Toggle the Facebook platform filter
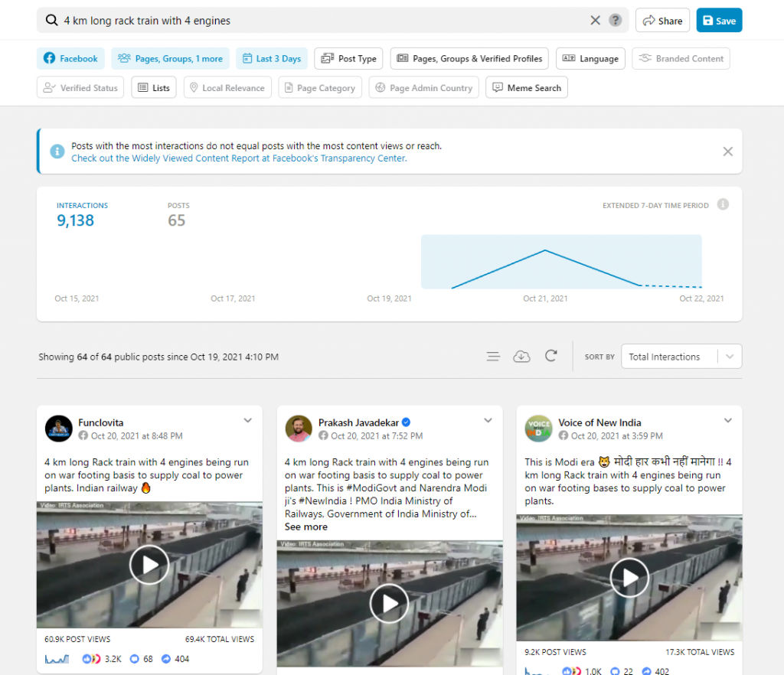Viewport: 784px width, 675px height. coord(70,59)
